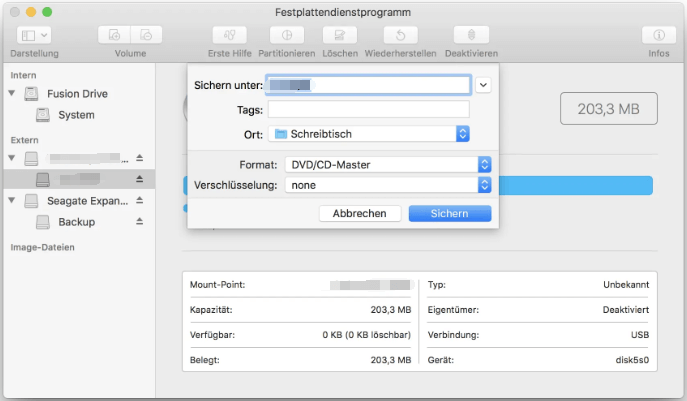This screenshot has height=401, width=687.
Task: Open the Darstellung view options button
Action: (x=34, y=35)
